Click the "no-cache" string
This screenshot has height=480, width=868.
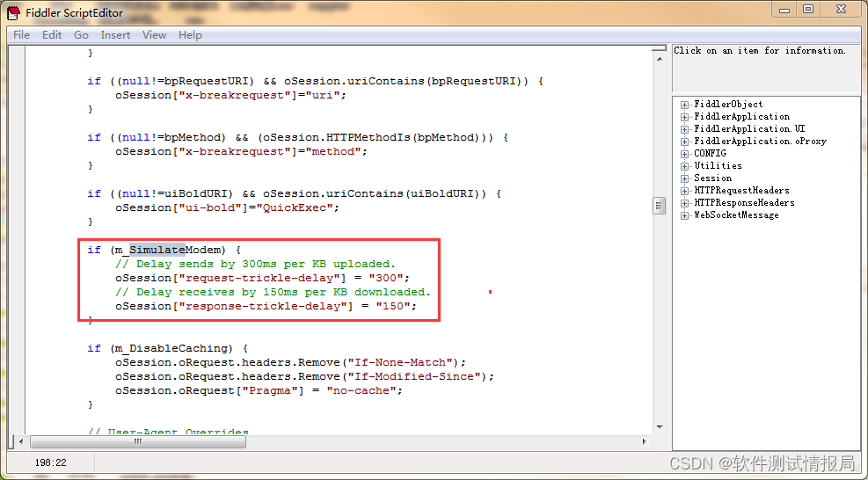361,390
